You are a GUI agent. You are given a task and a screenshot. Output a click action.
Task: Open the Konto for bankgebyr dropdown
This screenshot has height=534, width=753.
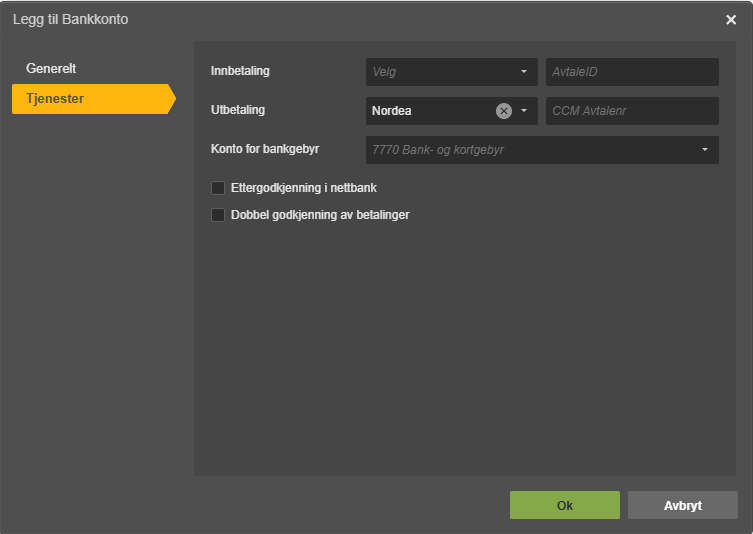pos(542,150)
